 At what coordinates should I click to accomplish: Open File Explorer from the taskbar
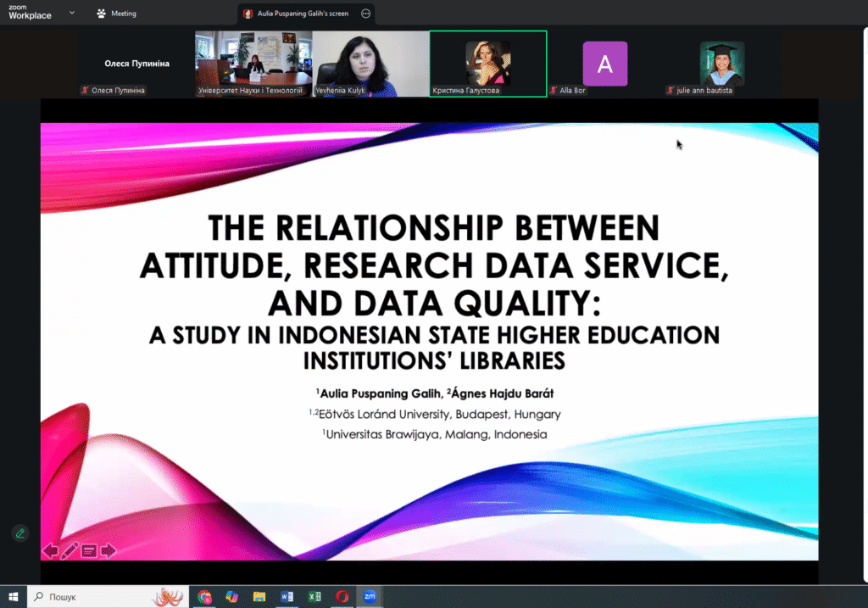click(259, 596)
